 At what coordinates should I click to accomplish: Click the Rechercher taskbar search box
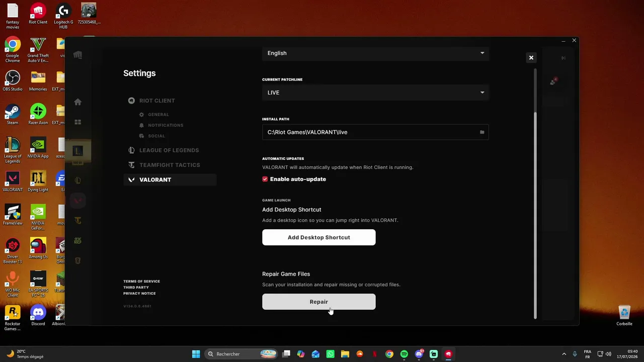[242, 354]
